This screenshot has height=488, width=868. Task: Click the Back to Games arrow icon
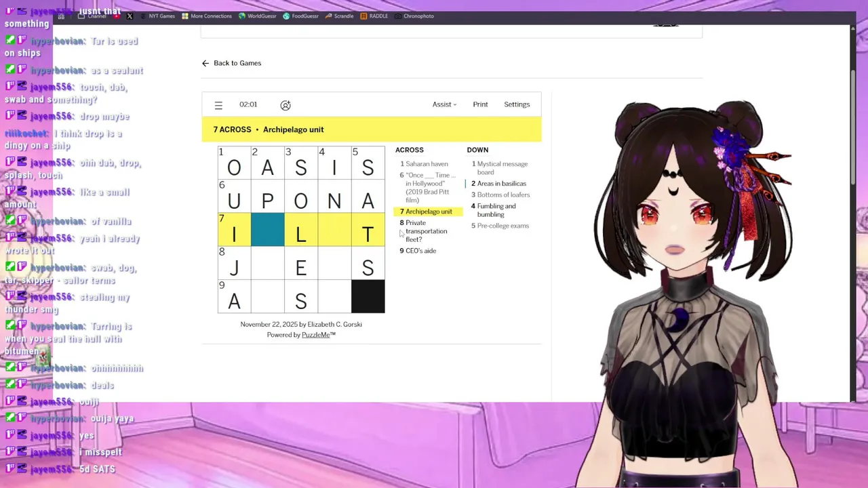[205, 63]
